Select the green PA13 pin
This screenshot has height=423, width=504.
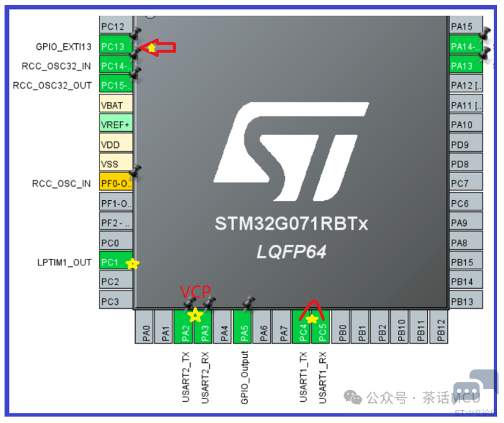coord(466,63)
